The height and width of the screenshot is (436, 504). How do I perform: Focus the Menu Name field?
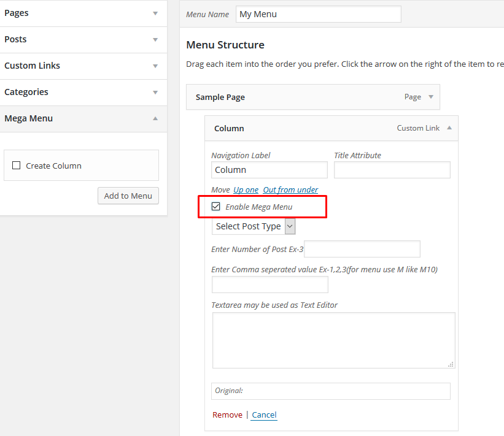[x=318, y=14]
